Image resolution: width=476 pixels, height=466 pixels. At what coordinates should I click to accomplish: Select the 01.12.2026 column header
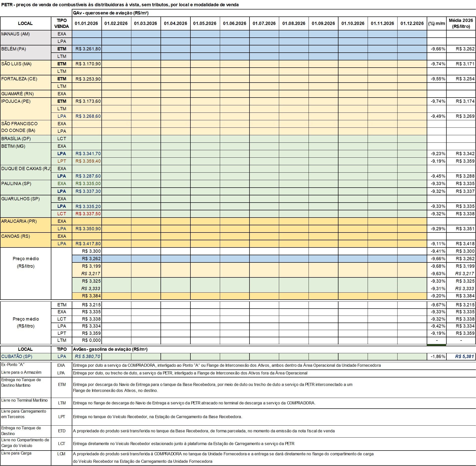tap(412, 23)
